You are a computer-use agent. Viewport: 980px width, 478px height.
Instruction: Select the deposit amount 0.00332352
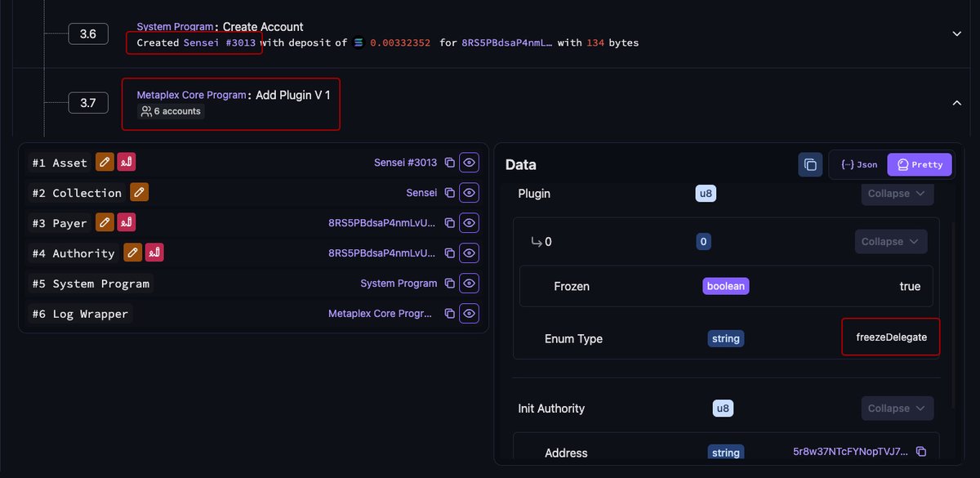click(x=400, y=42)
